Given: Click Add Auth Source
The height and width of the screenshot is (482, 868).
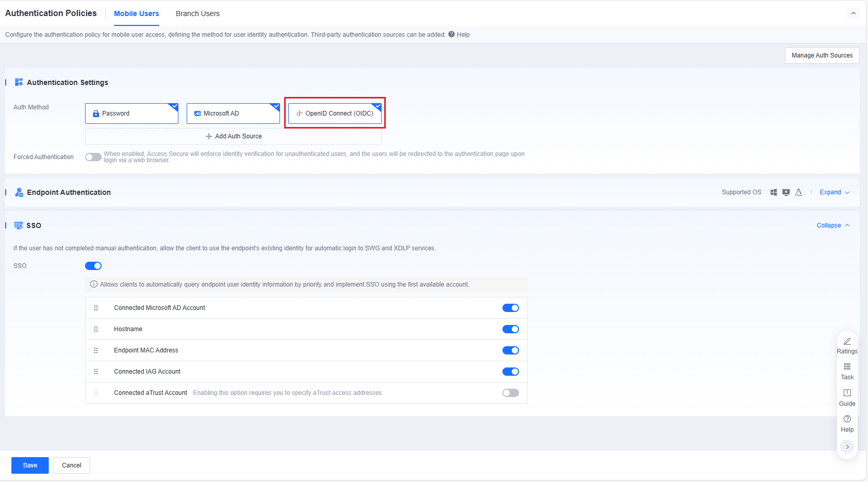Looking at the screenshot, I should [x=233, y=136].
